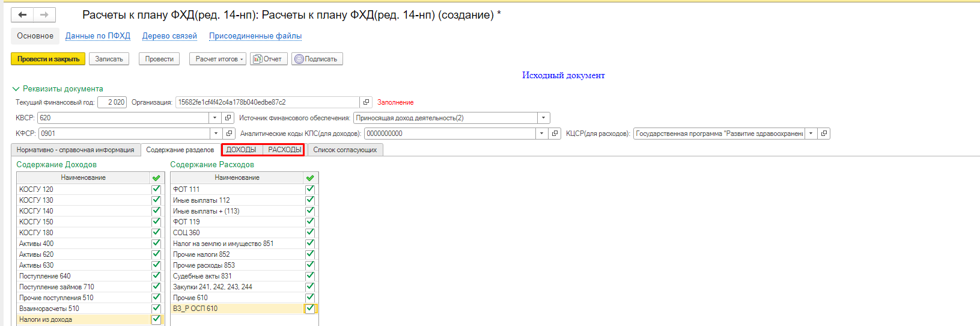The image size is (980, 326).
Task: Open the organization field's linked record icon
Action: 366,102
